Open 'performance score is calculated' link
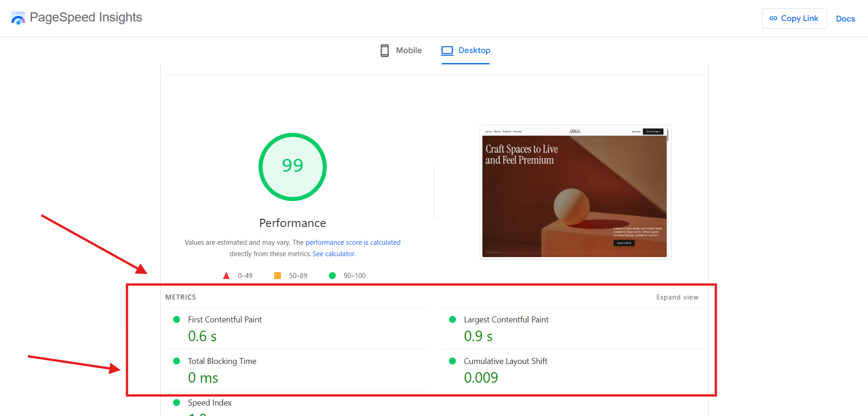The image size is (868, 416). [353, 242]
